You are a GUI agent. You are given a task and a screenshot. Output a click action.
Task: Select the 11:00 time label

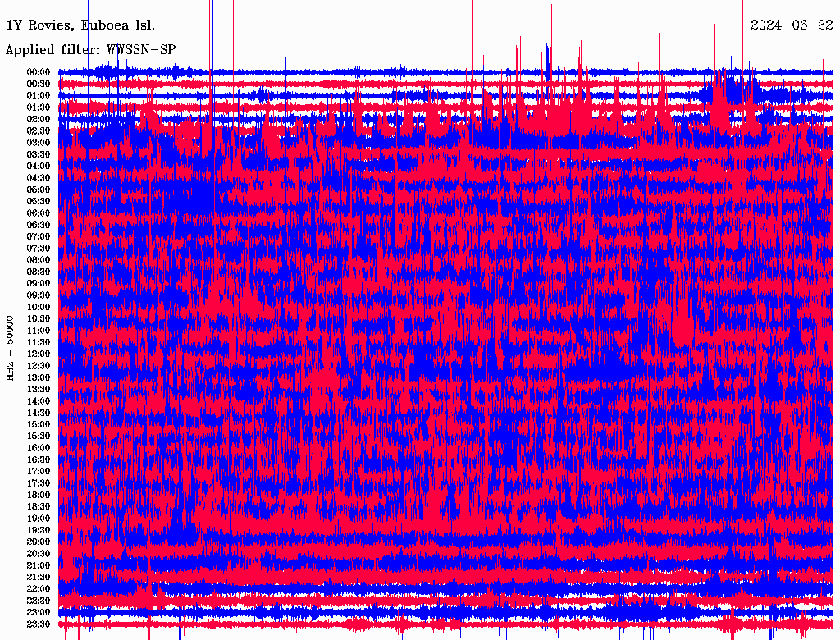point(39,331)
